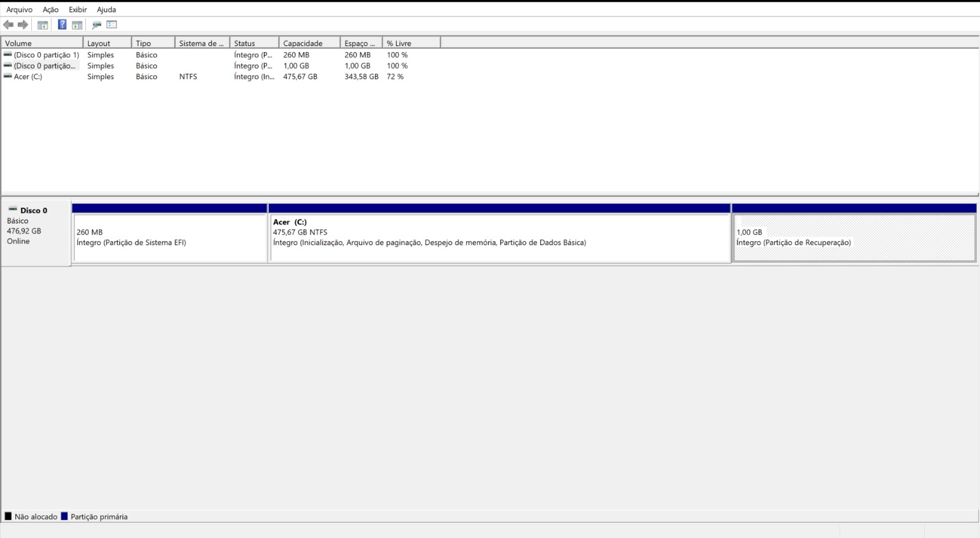
Task: Open the checklist settings toolbar icon
Action: coord(111,25)
